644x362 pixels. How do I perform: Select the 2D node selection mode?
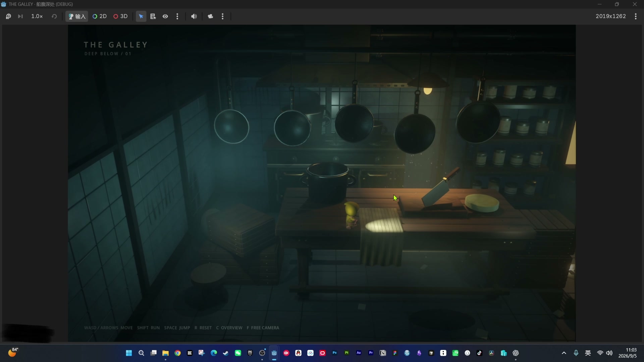point(100,16)
